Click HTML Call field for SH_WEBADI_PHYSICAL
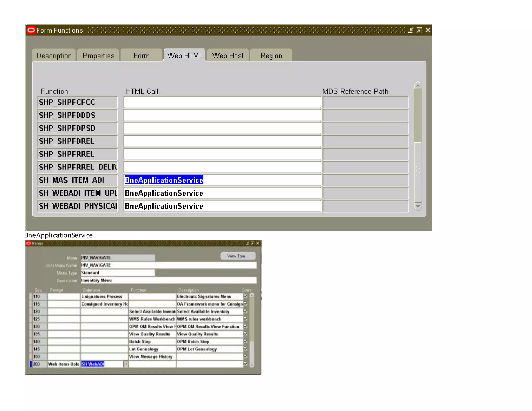532x411 pixels. point(222,206)
